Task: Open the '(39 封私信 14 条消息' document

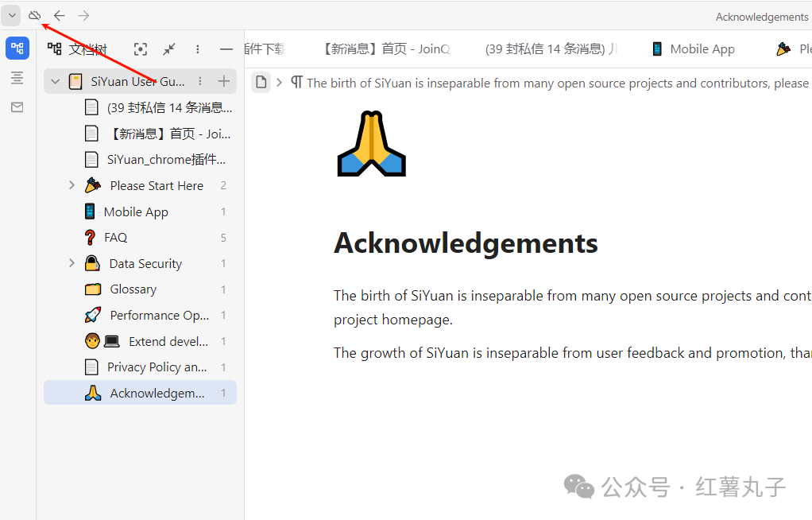Action: [141, 107]
